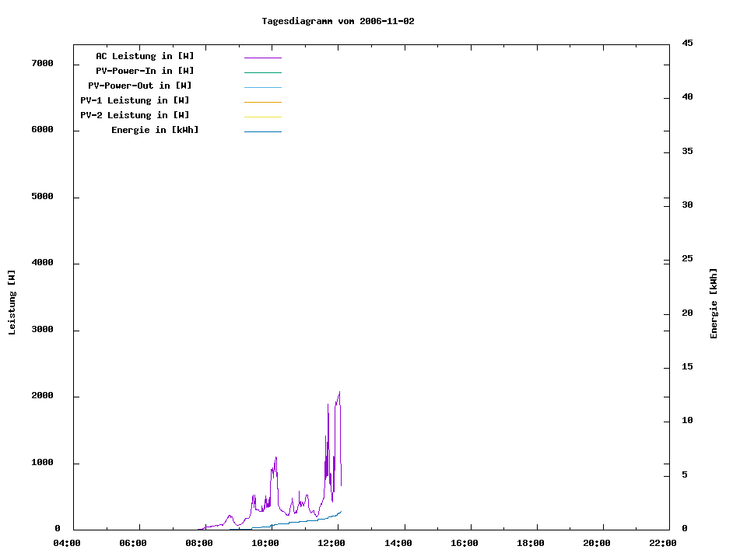
Task: Click the 12:00 time axis tick label
Action: coord(331,543)
